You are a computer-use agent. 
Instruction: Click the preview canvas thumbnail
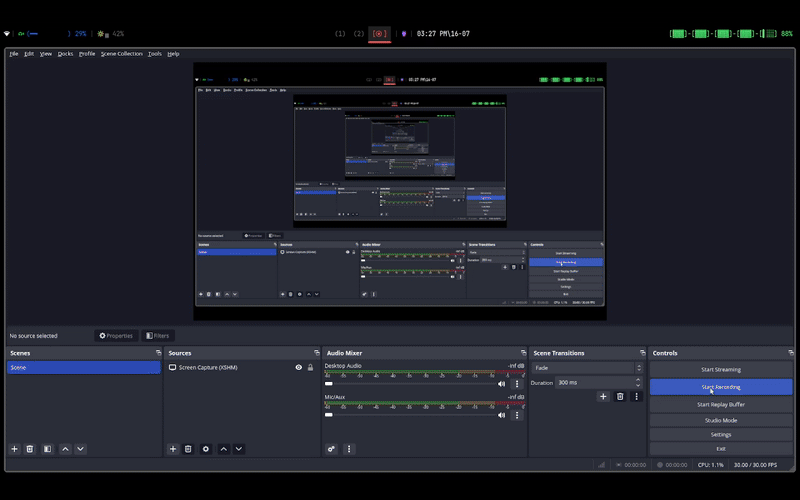pos(400,191)
